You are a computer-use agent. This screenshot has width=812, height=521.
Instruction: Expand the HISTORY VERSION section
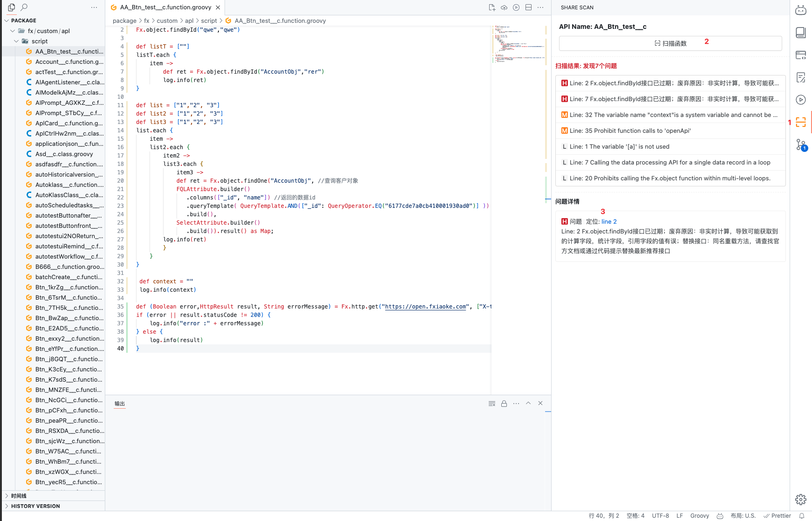7,506
